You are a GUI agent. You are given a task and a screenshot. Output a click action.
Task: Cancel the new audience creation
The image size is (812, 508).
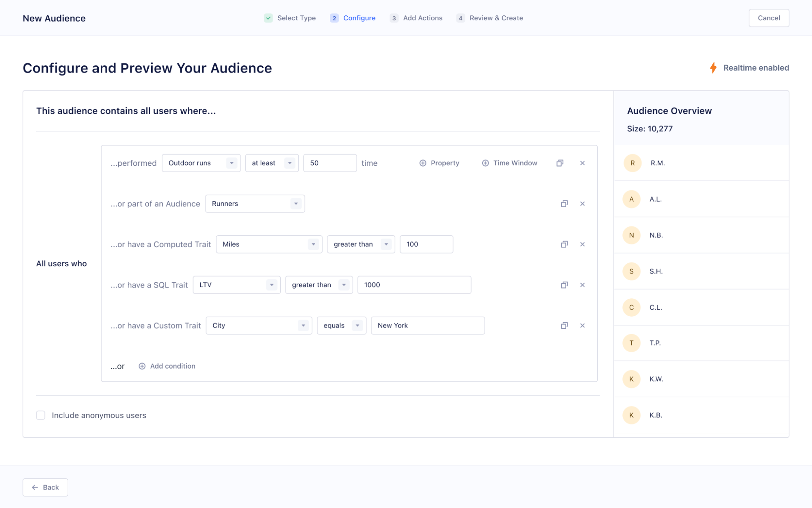tap(769, 18)
